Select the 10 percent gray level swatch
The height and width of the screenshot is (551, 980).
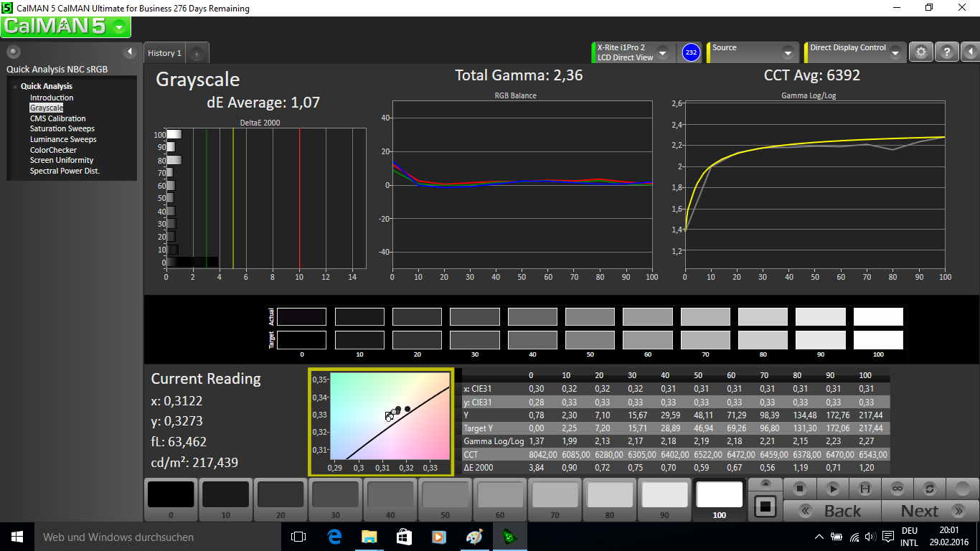pos(226,499)
